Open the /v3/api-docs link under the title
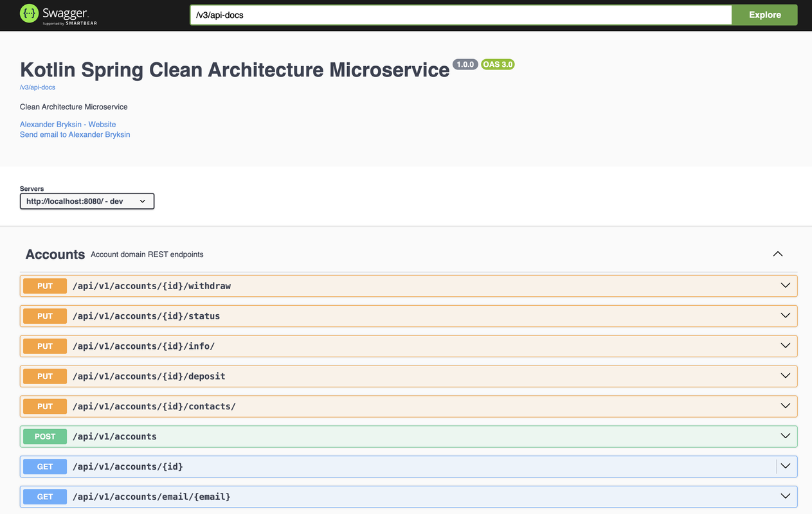 click(37, 87)
